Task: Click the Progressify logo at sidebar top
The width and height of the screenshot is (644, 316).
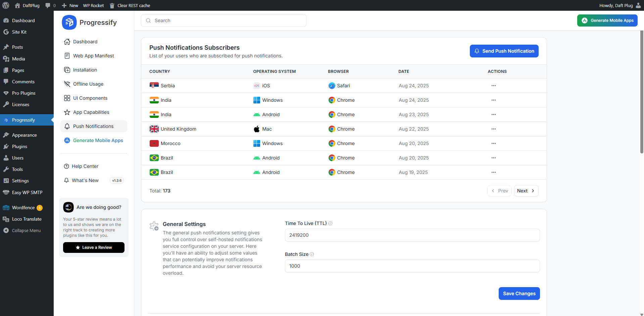Action: click(x=69, y=22)
